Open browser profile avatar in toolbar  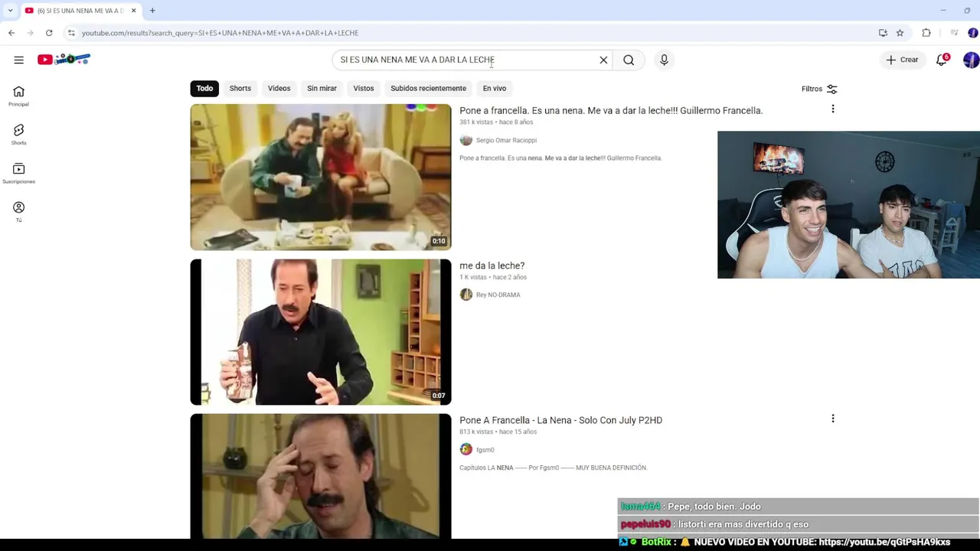point(973,33)
